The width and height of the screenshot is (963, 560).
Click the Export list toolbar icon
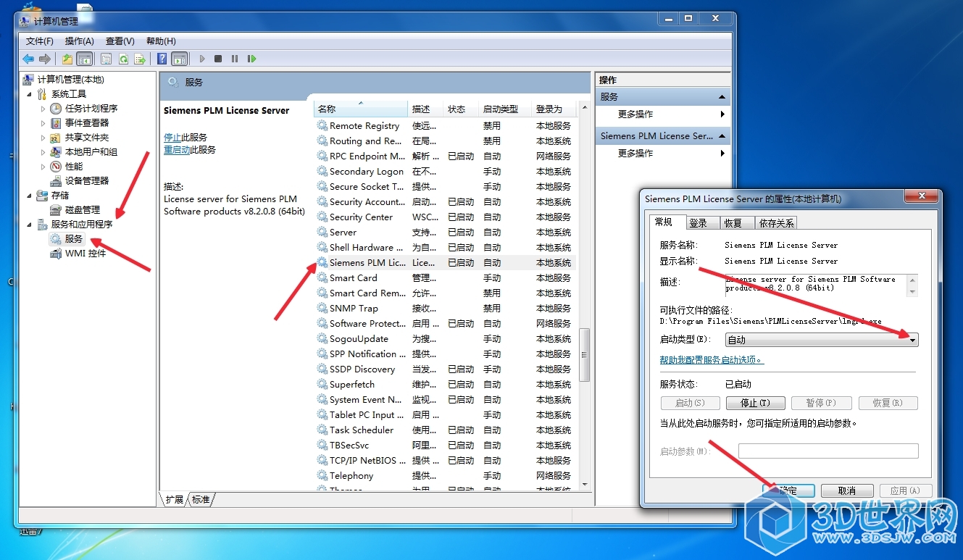pos(140,59)
